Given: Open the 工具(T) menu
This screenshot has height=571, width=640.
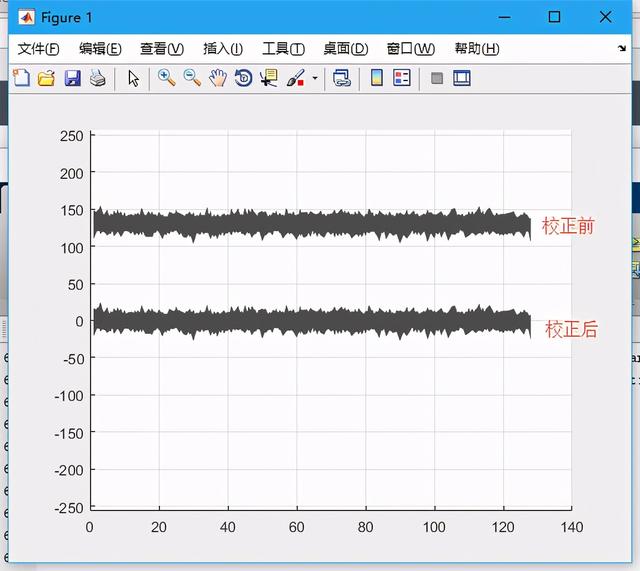Looking at the screenshot, I should click(x=283, y=49).
